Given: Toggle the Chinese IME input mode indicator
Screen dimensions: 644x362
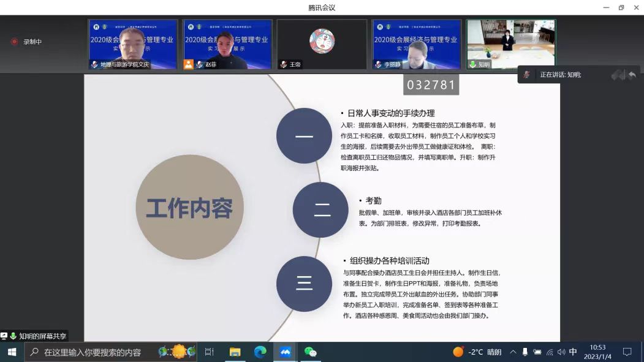Looking at the screenshot, I should click(x=573, y=352).
